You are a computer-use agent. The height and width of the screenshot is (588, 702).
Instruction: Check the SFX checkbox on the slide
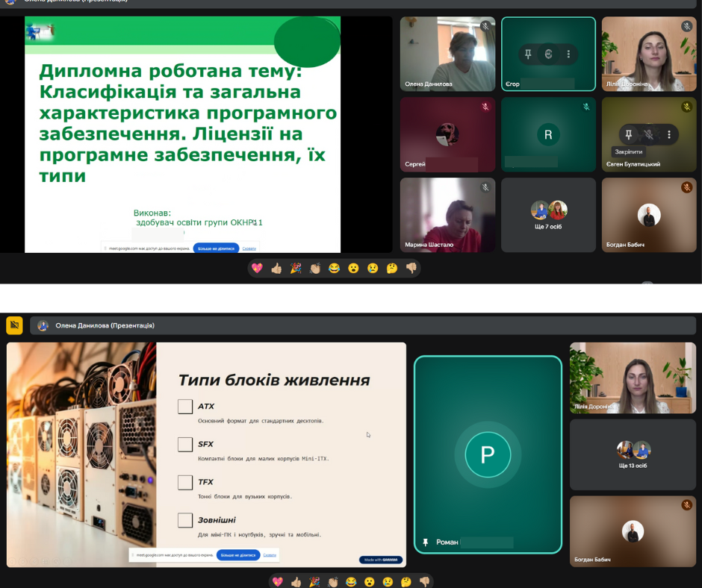[x=185, y=444]
